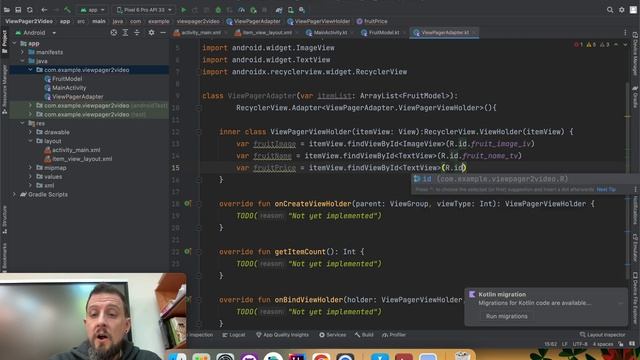Collapse the layout folder
The height and width of the screenshot is (360, 640).
tap(31, 141)
